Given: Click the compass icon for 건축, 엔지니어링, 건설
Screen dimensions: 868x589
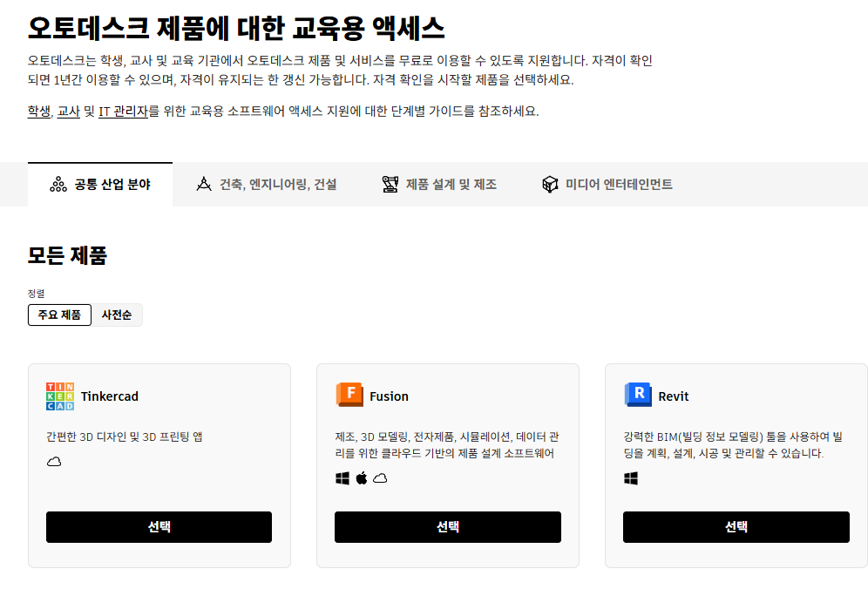Looking at the screenshot, I should click(204, 184).
